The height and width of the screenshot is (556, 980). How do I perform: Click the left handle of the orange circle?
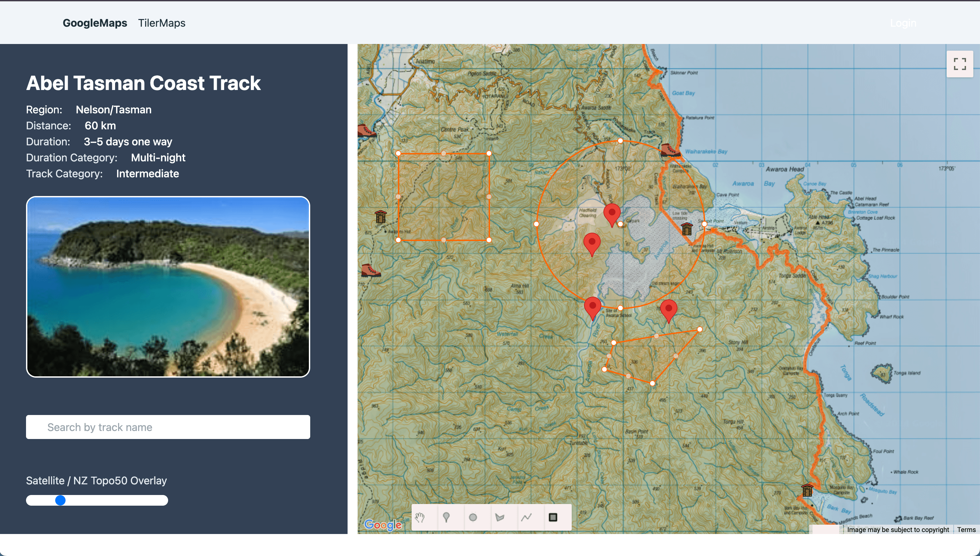click(x=536, y=224)
